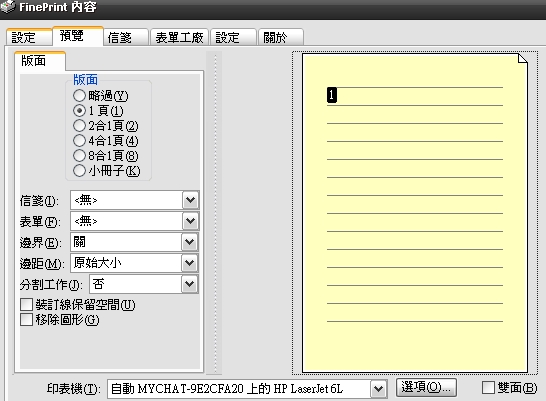Pick the 8合1頁(8) layout radio
546x401 pixels.
click(x=79, y=156)
